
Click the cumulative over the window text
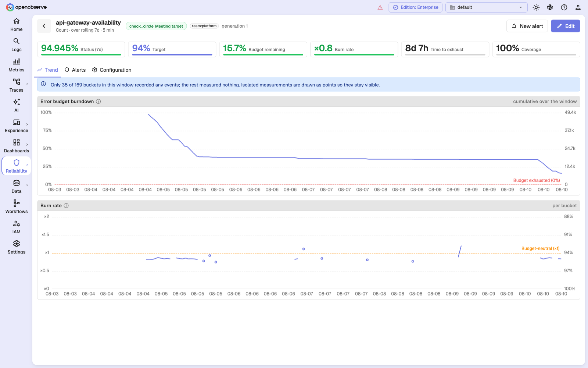545,102
